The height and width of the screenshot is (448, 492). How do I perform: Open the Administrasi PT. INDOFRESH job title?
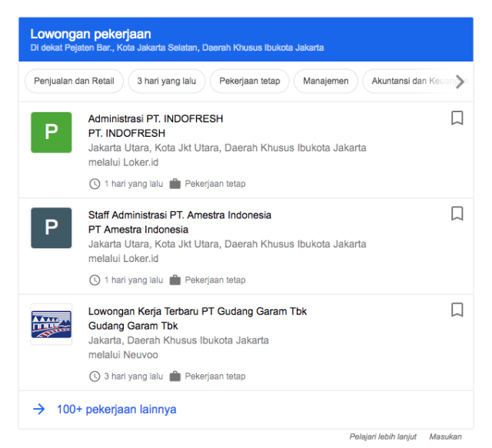tap(155, 119)
